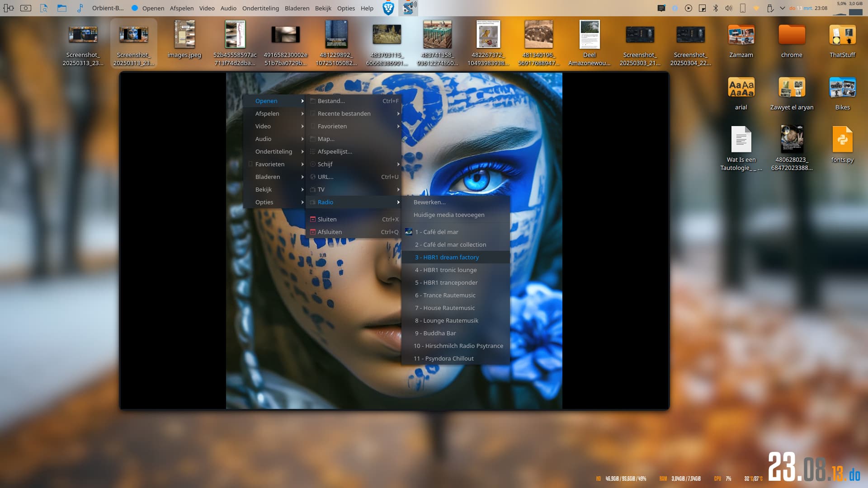Open the chrome folder on desktop
The image size is (868, 488).
tap(792, 41)
